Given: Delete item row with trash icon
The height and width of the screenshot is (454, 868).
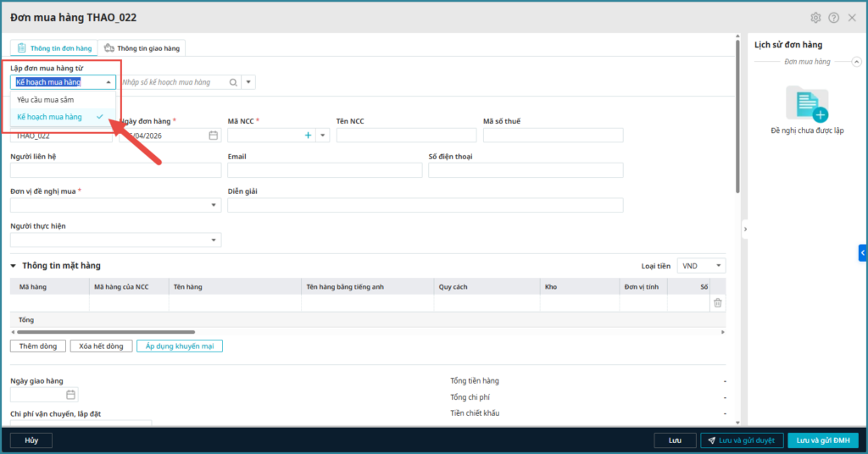Looking at the screenshot, I should coord(717,302).
